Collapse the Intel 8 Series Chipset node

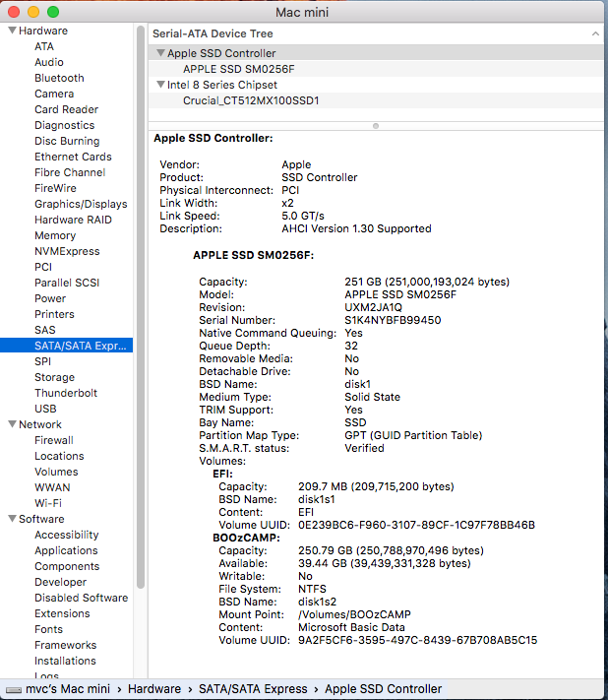(x=160, y=85)
